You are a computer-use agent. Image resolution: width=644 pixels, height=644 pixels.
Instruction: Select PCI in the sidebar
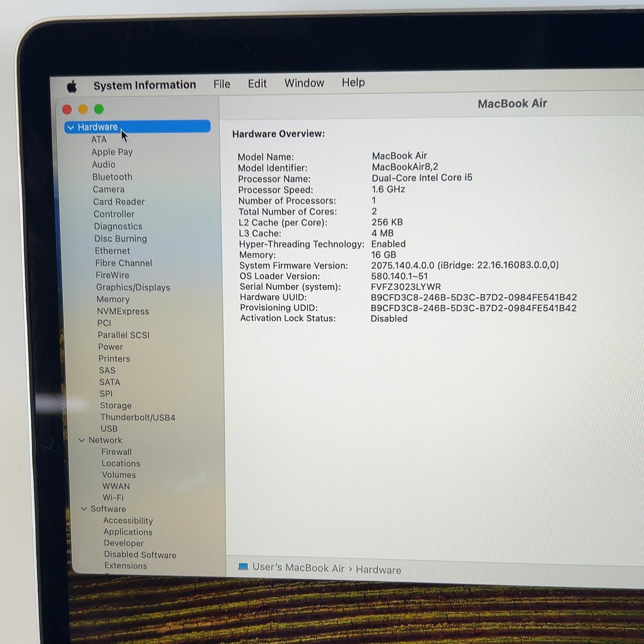pos(104,323)
